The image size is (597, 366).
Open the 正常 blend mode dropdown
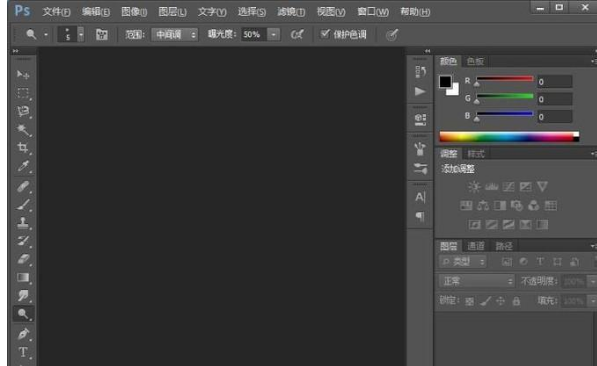click(x=476, y=281)
